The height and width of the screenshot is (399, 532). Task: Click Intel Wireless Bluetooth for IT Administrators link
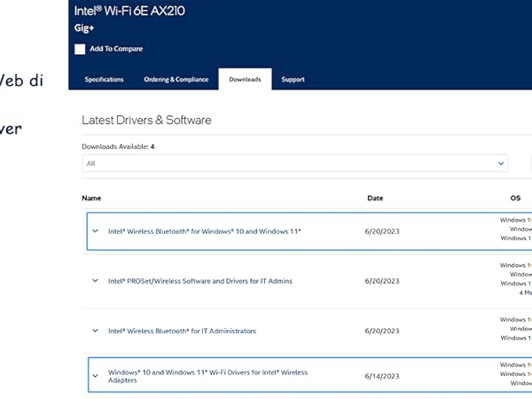point(182,331)
